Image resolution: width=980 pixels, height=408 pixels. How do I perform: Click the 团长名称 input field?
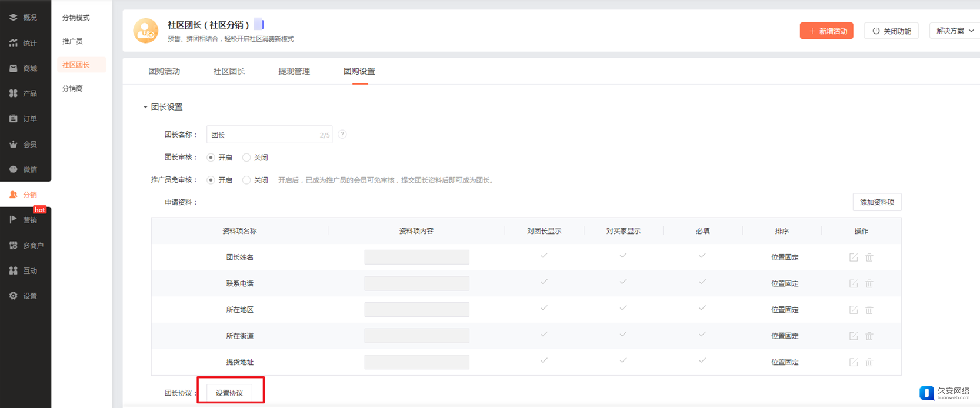(x=269, y=135)
